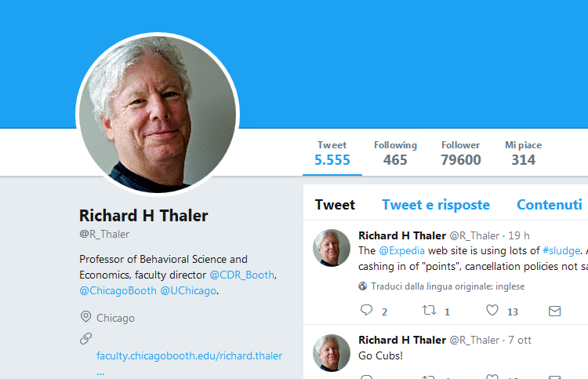Click the envelope icon to send the Expedia tweet privately
Viewport: 588px width, 379px height.
pyautogui.click(x=554, y=311)
